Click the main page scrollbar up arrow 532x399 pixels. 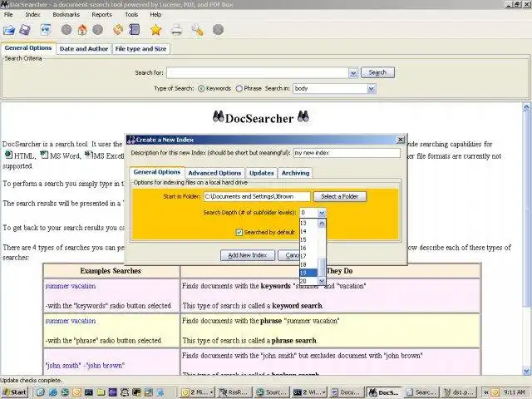pos(526,107)
